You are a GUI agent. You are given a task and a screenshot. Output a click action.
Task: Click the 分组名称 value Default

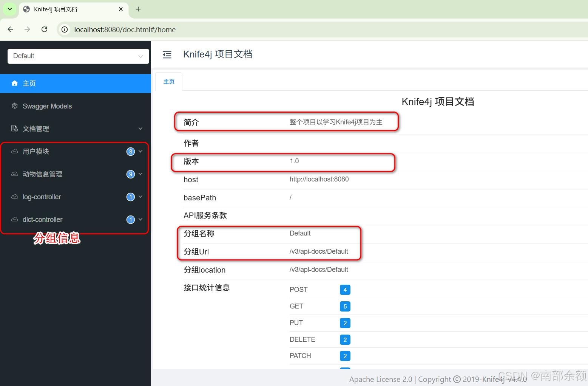[x=300, y=233]
